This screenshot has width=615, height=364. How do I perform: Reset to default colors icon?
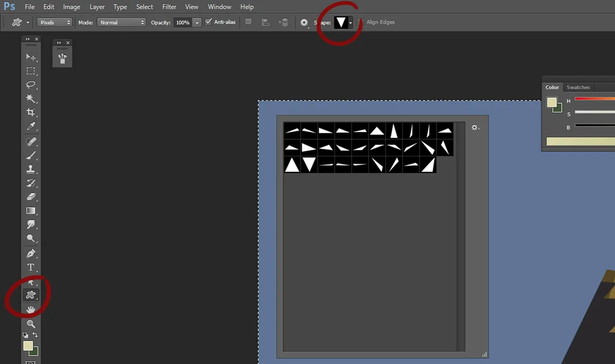26,335
